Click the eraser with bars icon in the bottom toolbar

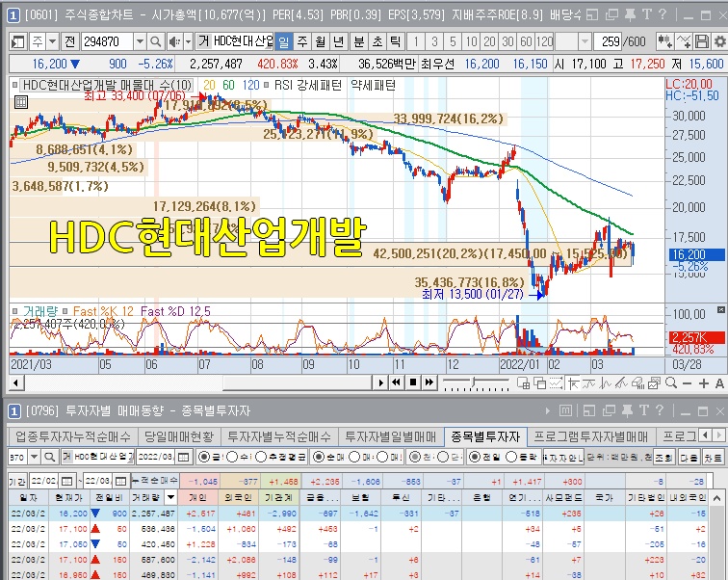[637, 383]
